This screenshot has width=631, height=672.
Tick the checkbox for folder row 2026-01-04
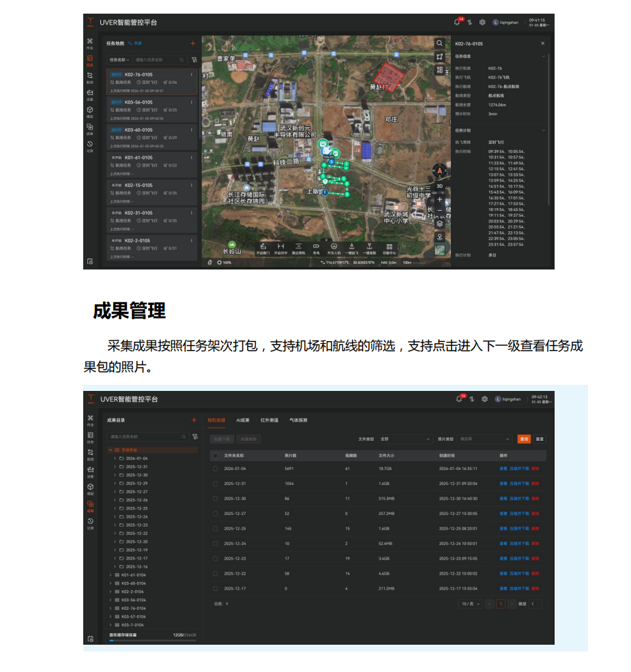[216, 469]
